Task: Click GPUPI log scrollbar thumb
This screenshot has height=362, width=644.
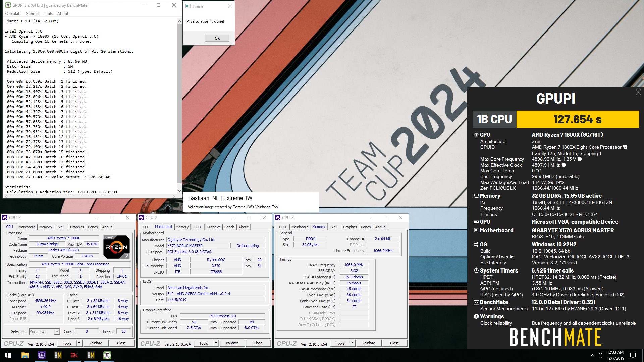Action: (x=179, y=103)
